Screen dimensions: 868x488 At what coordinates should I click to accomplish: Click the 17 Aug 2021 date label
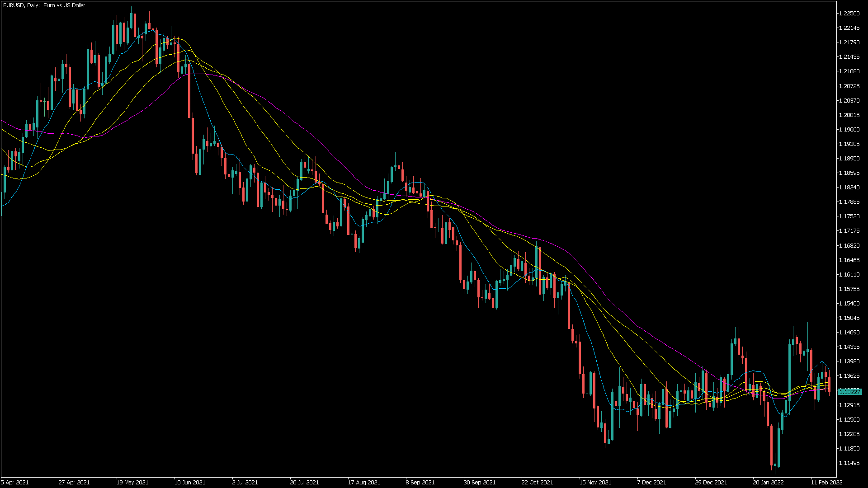click(364, 483)
